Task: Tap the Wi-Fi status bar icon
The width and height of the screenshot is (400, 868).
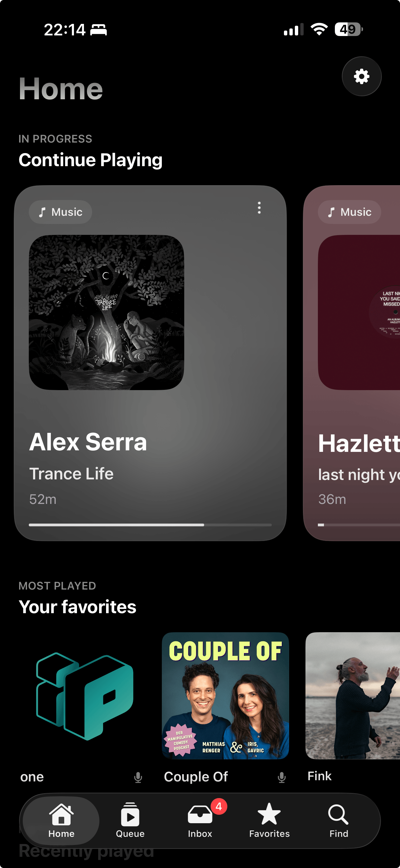Action: [319, 29]
